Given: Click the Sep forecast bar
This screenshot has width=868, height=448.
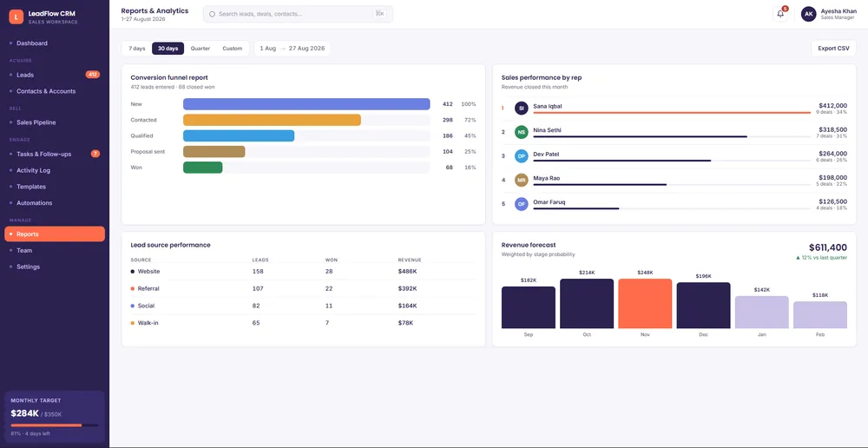Looking at the screenshot, I should tap(528, 307).
